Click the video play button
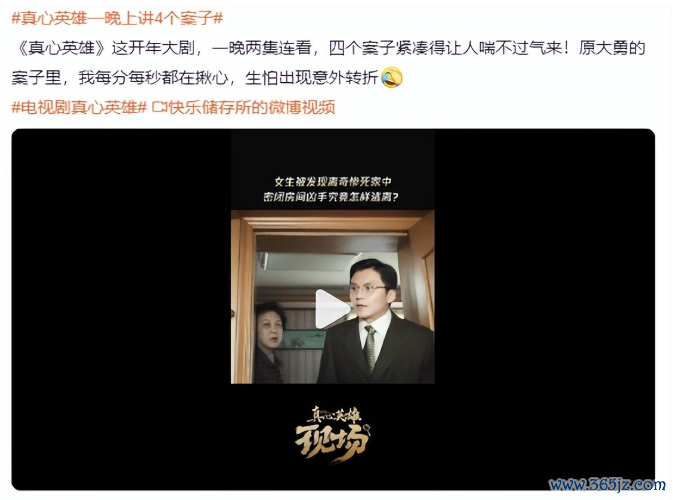The image size is (673, 500). [x=333, y=309]
